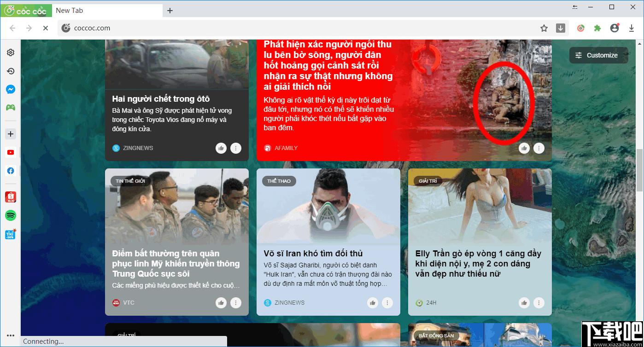Open the sidebar settings gear
This screenshot has height=347, width=644.
pyautogui.click(x=11, y=52)
